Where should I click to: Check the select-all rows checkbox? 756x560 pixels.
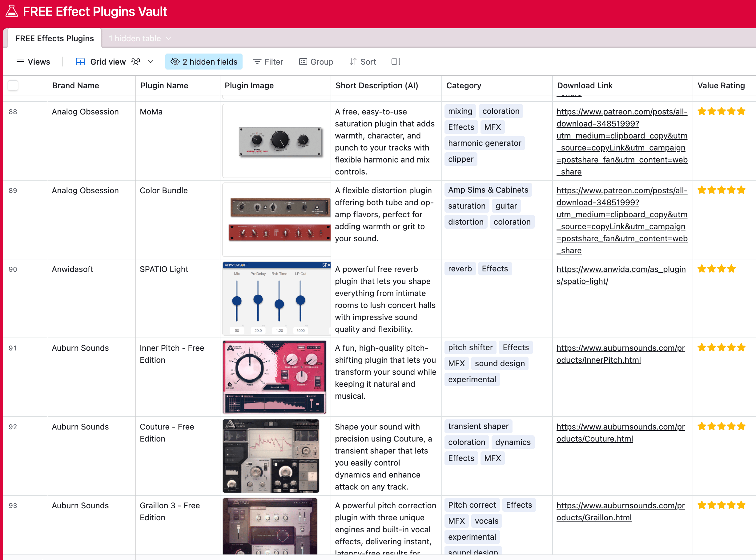[x=13, y=86]
